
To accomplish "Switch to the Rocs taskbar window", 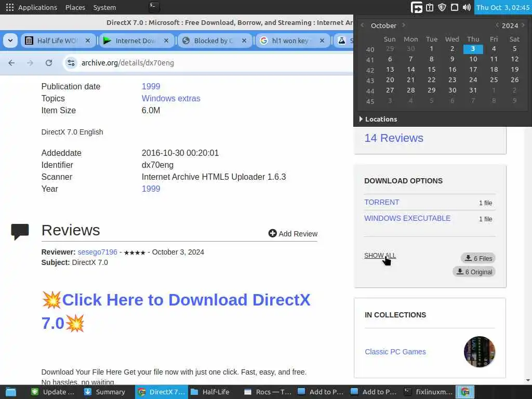I will pos(268,392).
